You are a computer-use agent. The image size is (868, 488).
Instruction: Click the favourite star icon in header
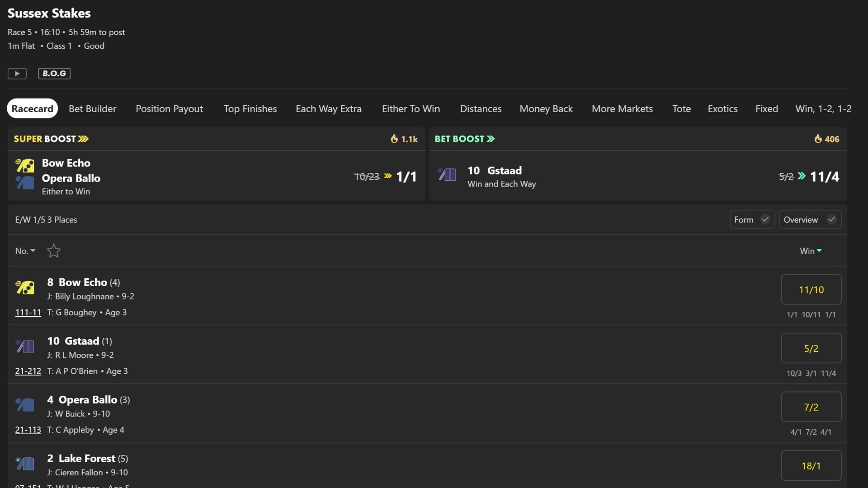click(x=54, y=250)
